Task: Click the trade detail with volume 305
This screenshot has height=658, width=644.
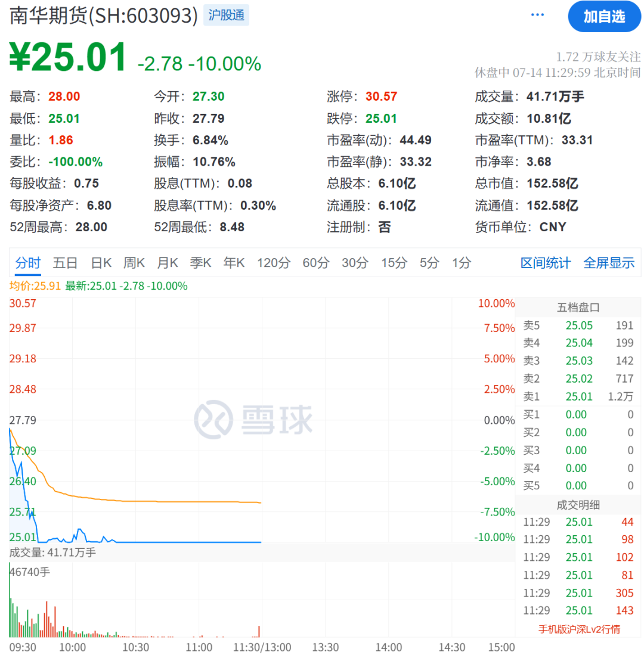Action: pos(578,593)
